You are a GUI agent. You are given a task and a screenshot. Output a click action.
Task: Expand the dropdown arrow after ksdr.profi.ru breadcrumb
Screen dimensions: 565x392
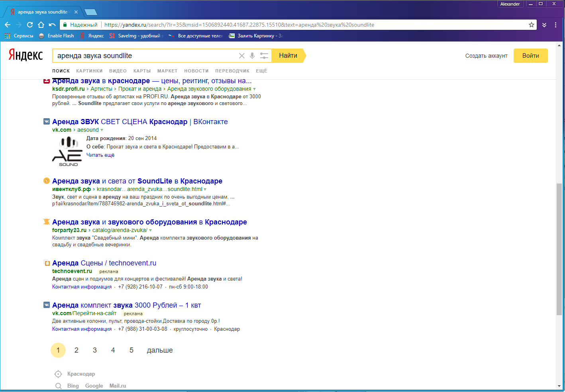point(255,89)
